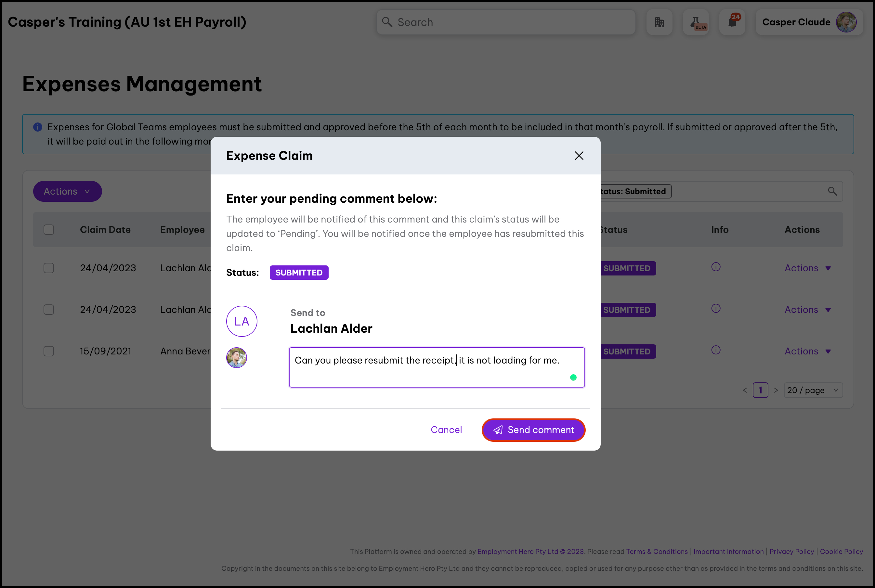Open Casper Claude user profile menu

809,22
